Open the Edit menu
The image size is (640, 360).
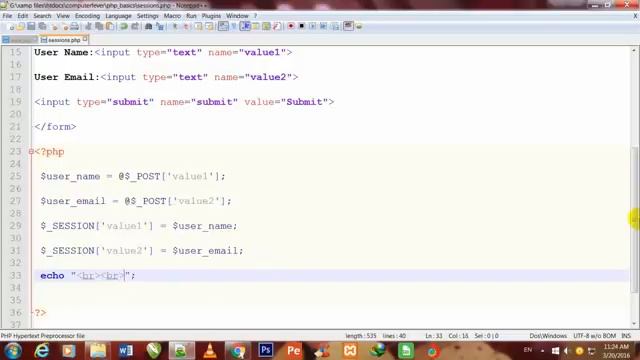coord(23,16)
